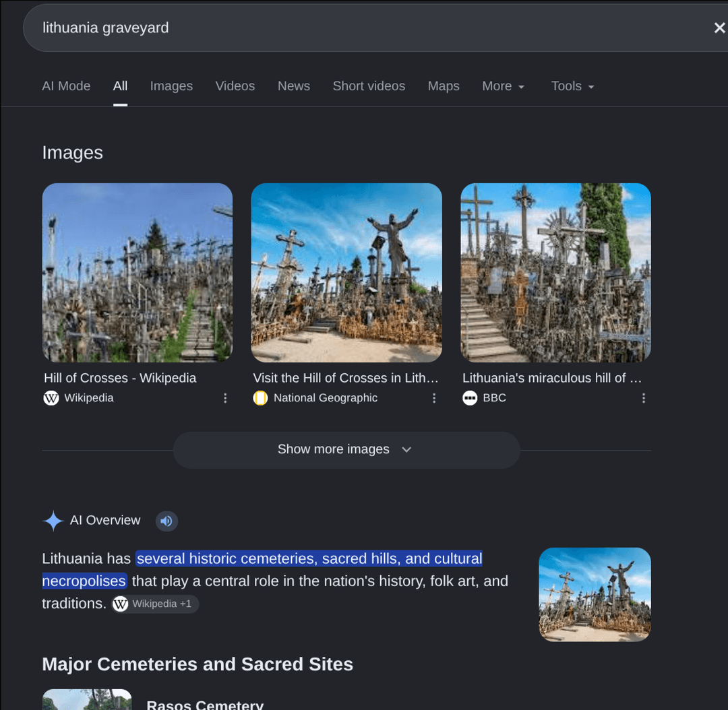Play AI Overview audio with speaker icon
The width and height of the screenshot is (728, 710).
coord(166,521)
